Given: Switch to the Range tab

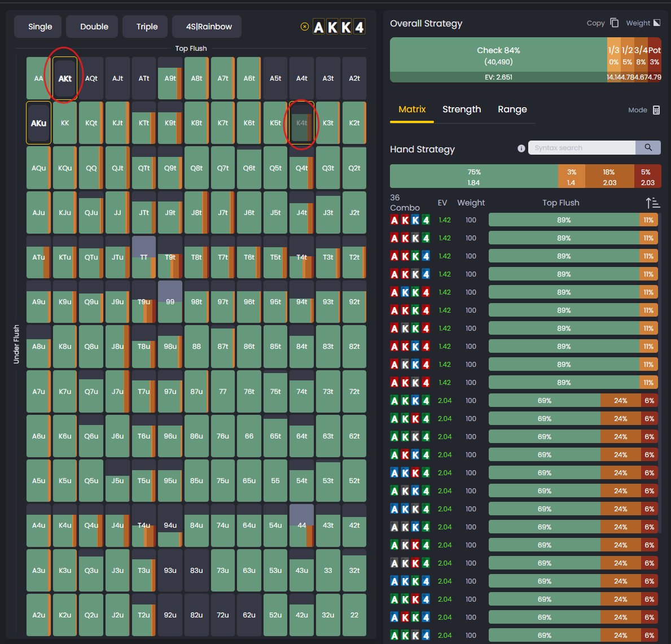Looking at the screenshot, I should [512, 109].
